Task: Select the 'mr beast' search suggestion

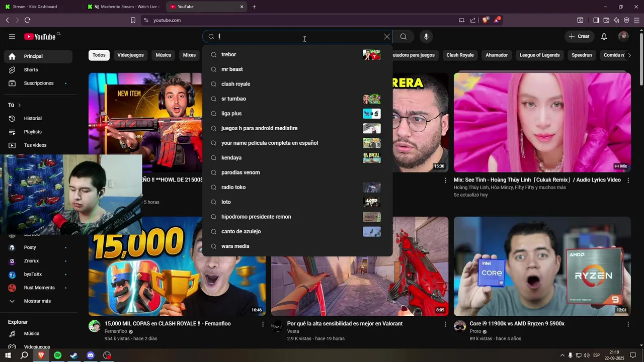Action: click(x=297, y=69)
